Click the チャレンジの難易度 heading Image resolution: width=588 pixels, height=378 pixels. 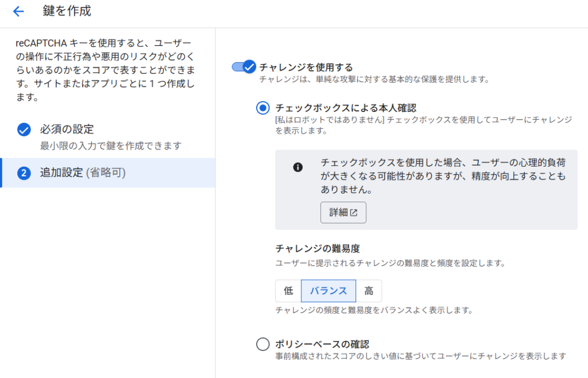[x=318, y=249]
